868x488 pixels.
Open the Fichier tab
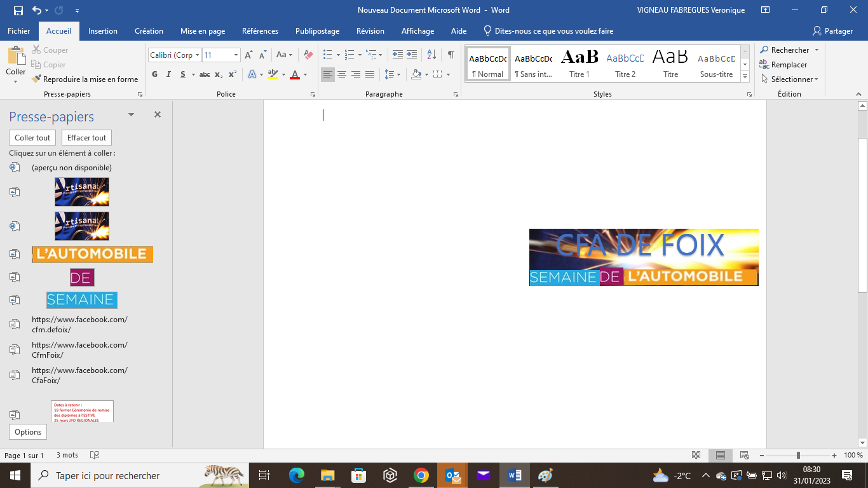pyautogui.click(x=19, y=30)
